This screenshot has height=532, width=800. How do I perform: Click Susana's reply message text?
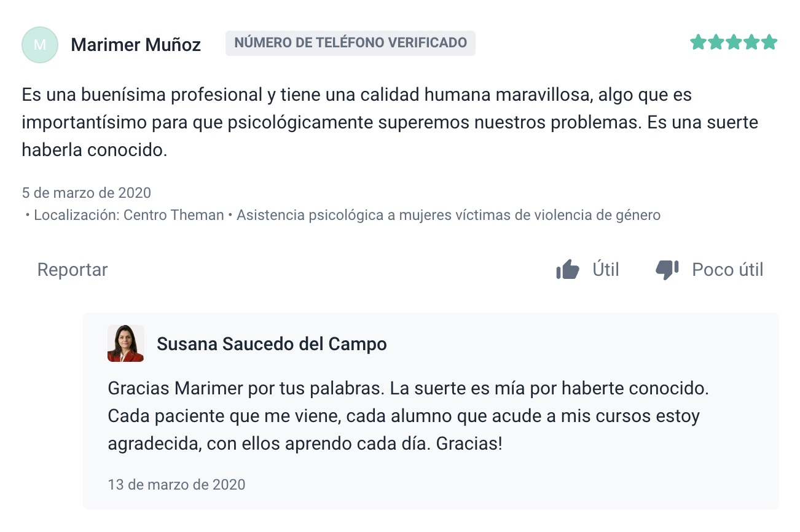pyautogui.click(x=406, y=416)
